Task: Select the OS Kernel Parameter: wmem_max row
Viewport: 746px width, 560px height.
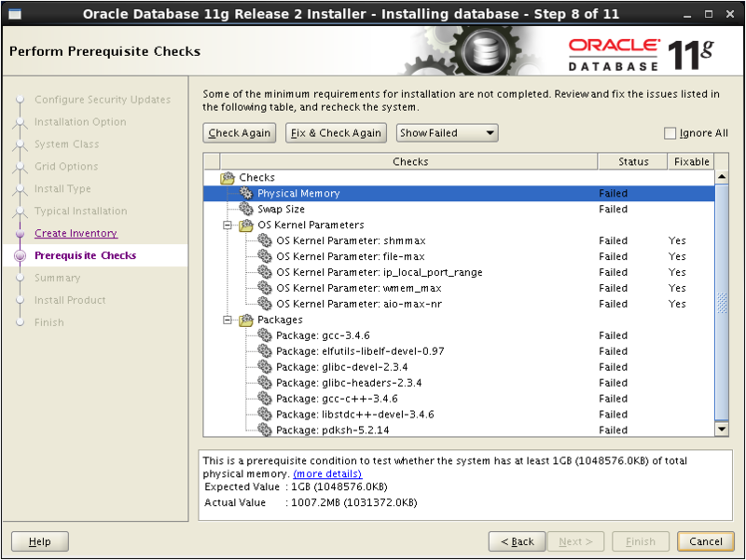Action: click(459, 288)
